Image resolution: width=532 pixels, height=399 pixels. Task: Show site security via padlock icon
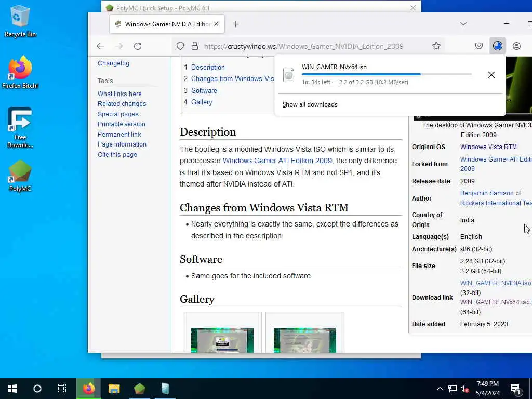(195, 46)
